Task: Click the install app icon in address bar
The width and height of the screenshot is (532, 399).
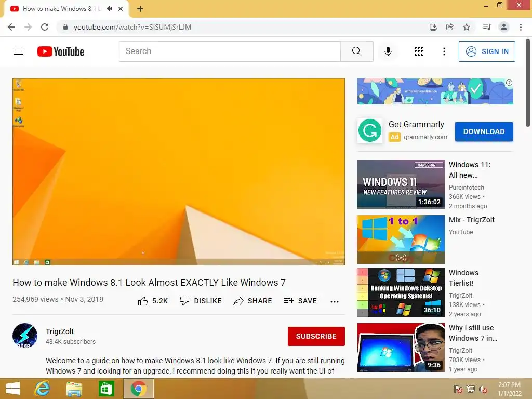Action: (433, 27)
